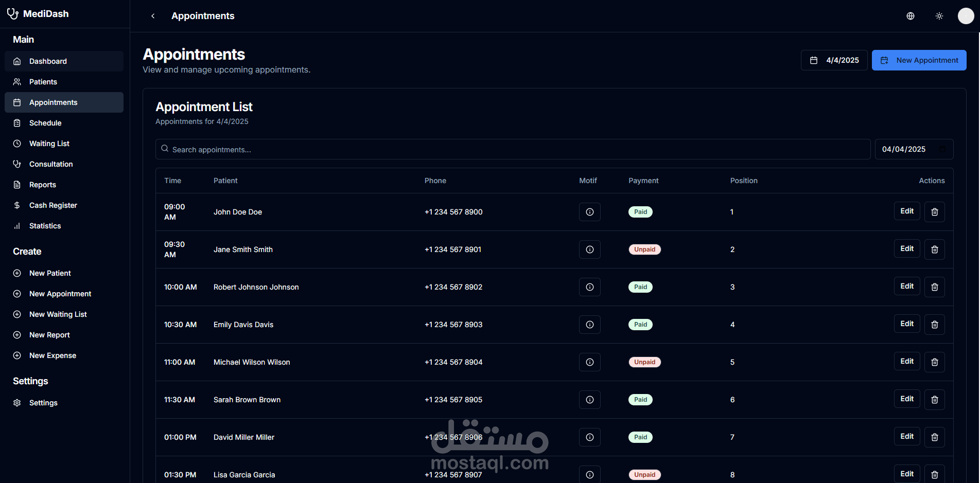Select Appointments in the sidebar

pyautogui.click(x=64, y=102)
